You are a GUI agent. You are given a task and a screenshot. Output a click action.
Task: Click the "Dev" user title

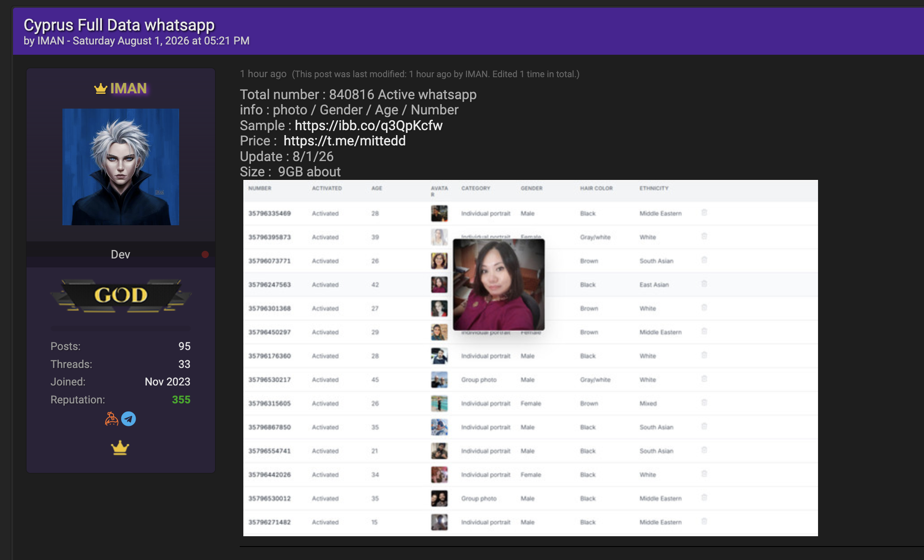120,254
